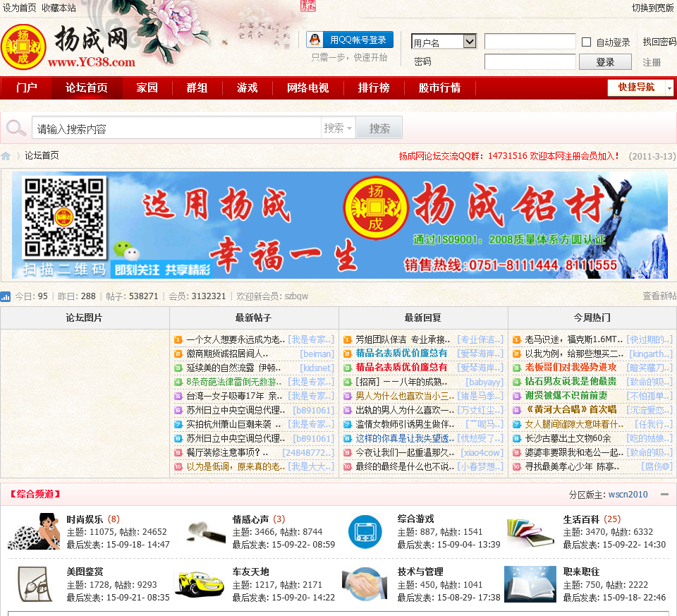Image resolution: width=677 pixels, height=616 pixels.
Task: Click the 扬成铝材 advertisement banner
Action: click(340, 224)
